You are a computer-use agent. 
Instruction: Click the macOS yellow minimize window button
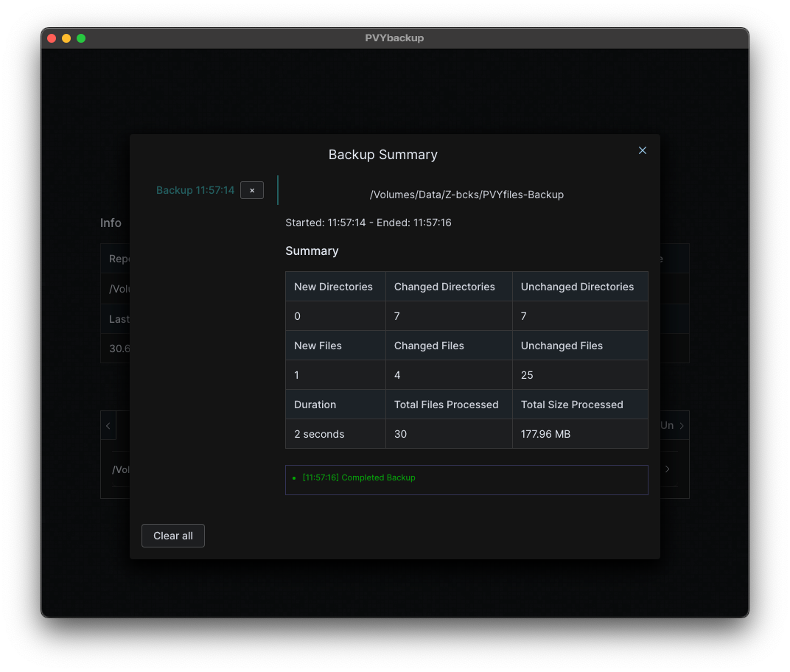click(x=66, y=38)
